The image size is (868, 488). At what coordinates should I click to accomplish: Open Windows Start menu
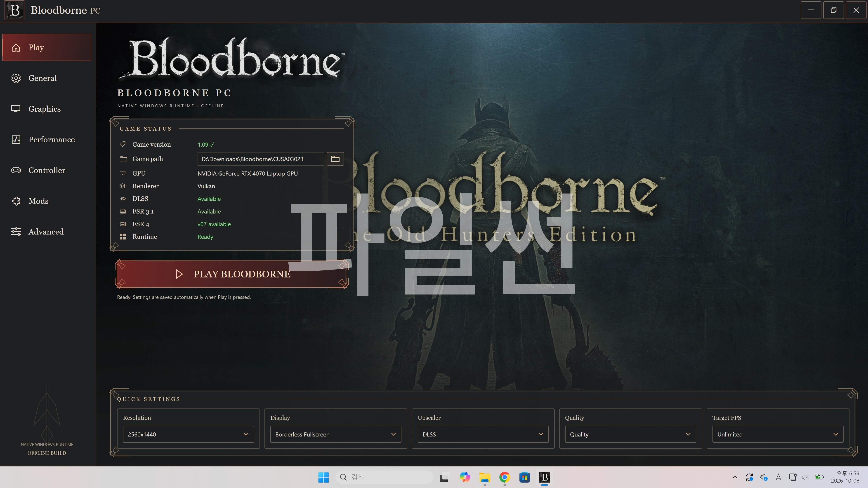point(323,477)
